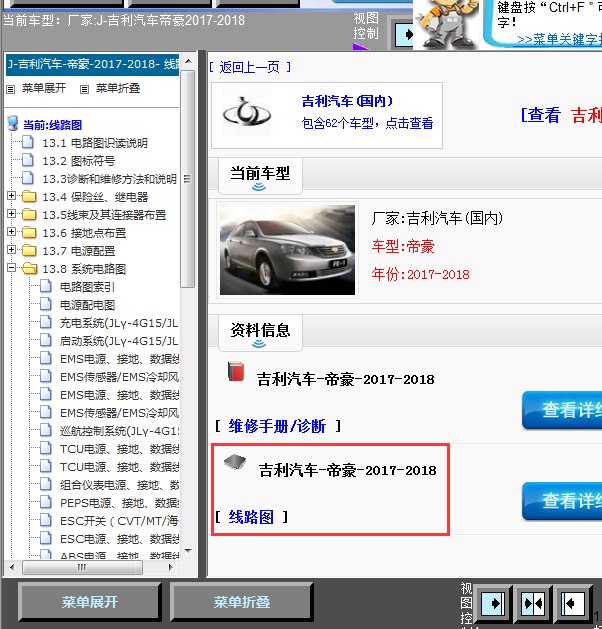Click tree horizontal scroll-right arrow
Viewport: 602px width, 629px height.
click(x=170, y=568)
